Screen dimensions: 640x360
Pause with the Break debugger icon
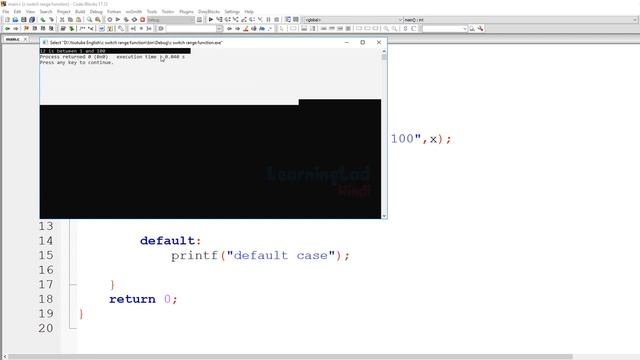268,20
